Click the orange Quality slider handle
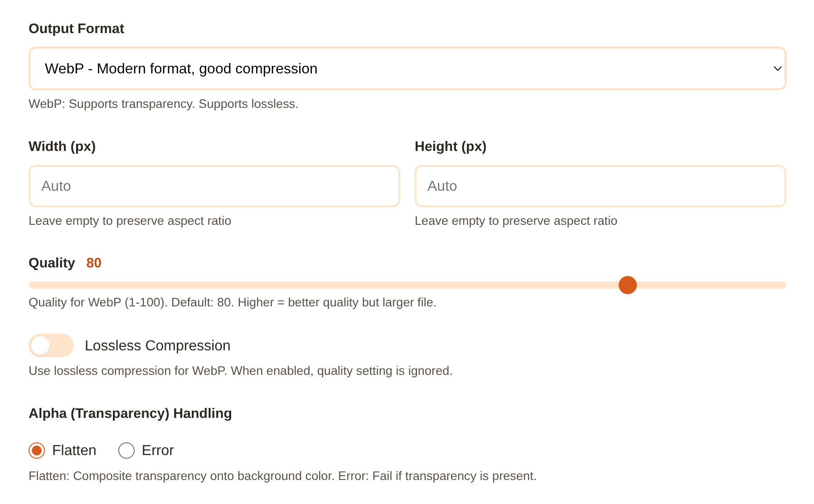814x504 pixels. click(627, 285)
